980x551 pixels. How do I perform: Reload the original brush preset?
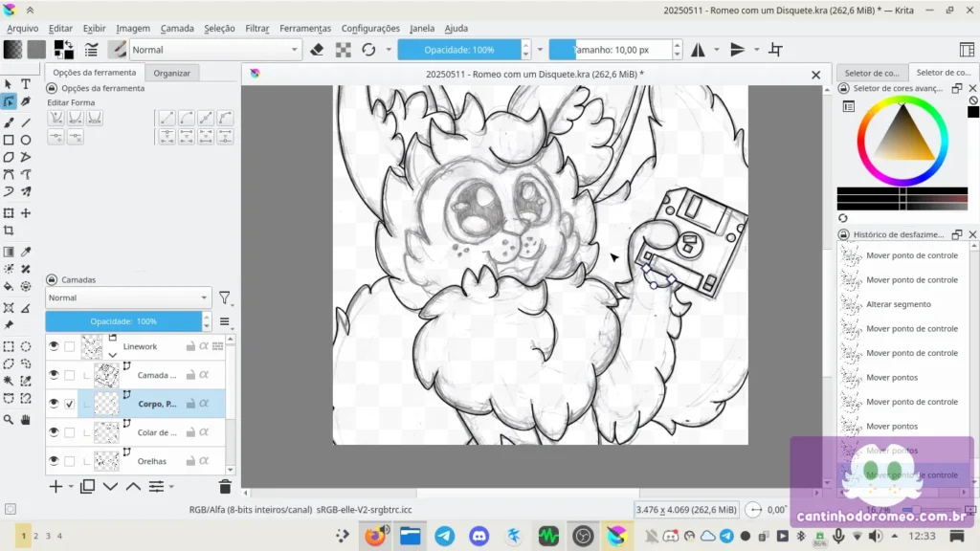[x=368, y=50]
